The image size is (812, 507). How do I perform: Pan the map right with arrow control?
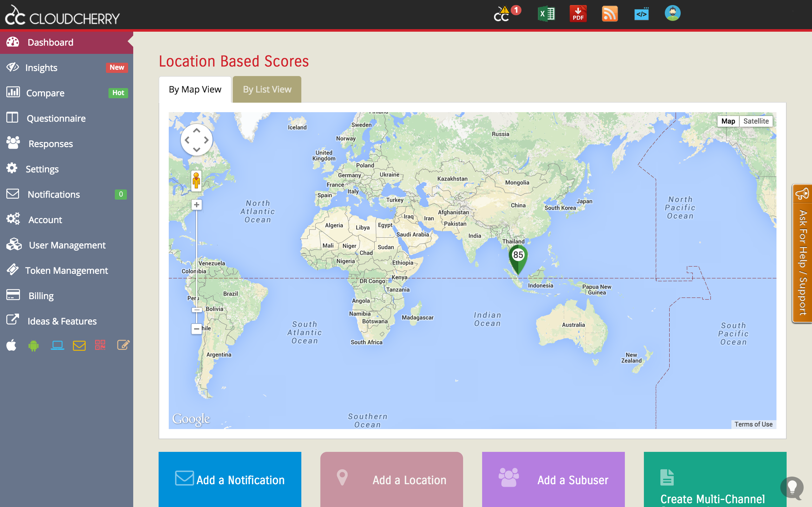206,140
